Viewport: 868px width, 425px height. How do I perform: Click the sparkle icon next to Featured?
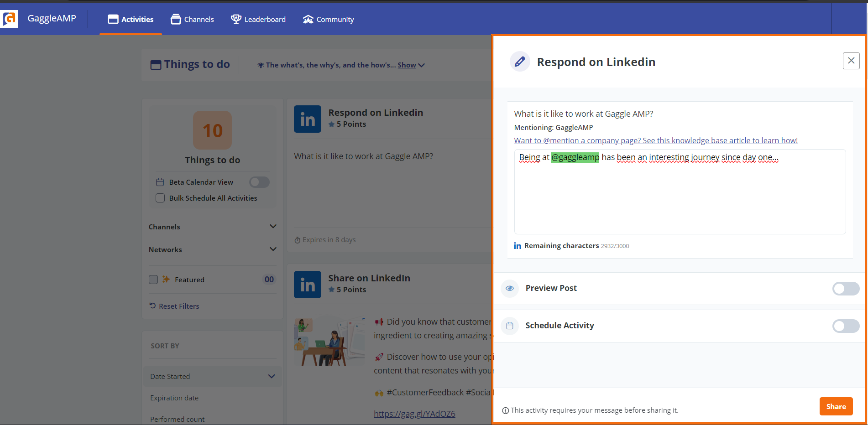166,279
